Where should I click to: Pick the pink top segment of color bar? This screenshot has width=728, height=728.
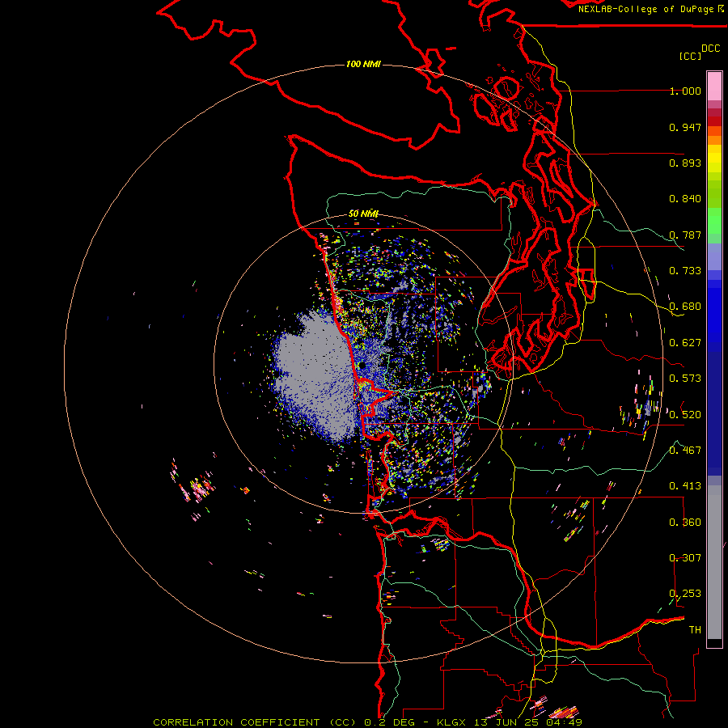[x=714, y=87]
